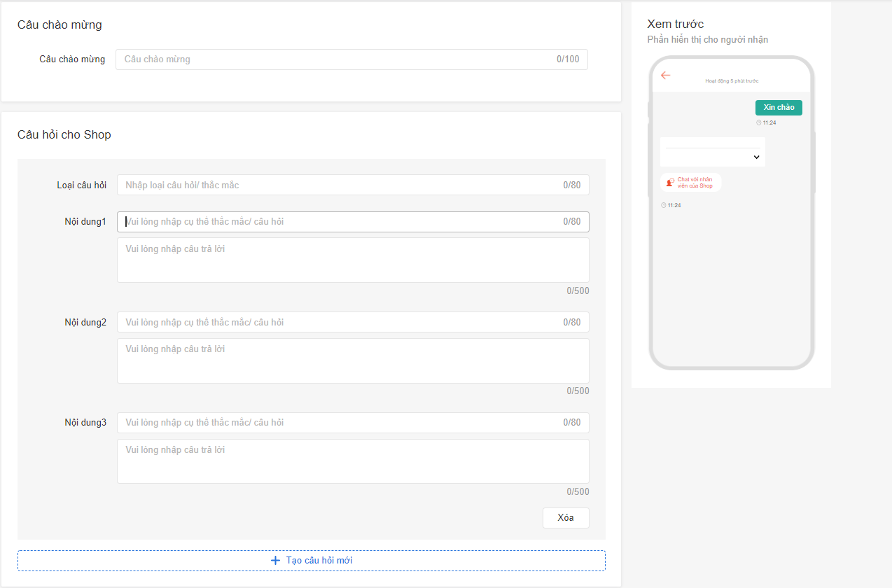Click the agent icon in the chat-with-staff bubble
The image size is (892, 588).
(669, 183)
